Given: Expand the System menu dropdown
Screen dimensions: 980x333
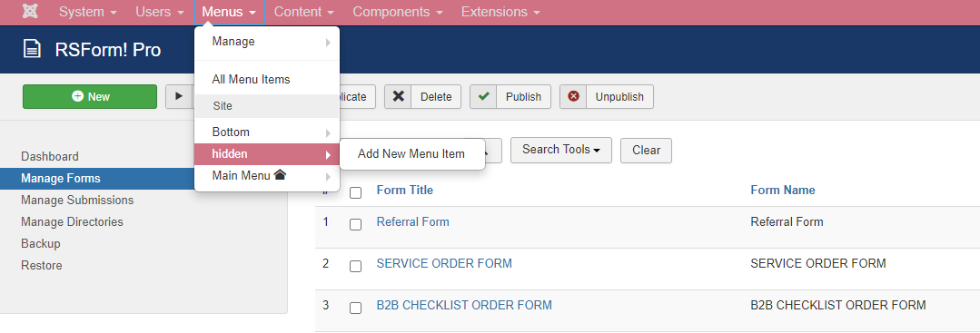Looking at the screenshot, I should pyautogui.click(x=87, y=12).
